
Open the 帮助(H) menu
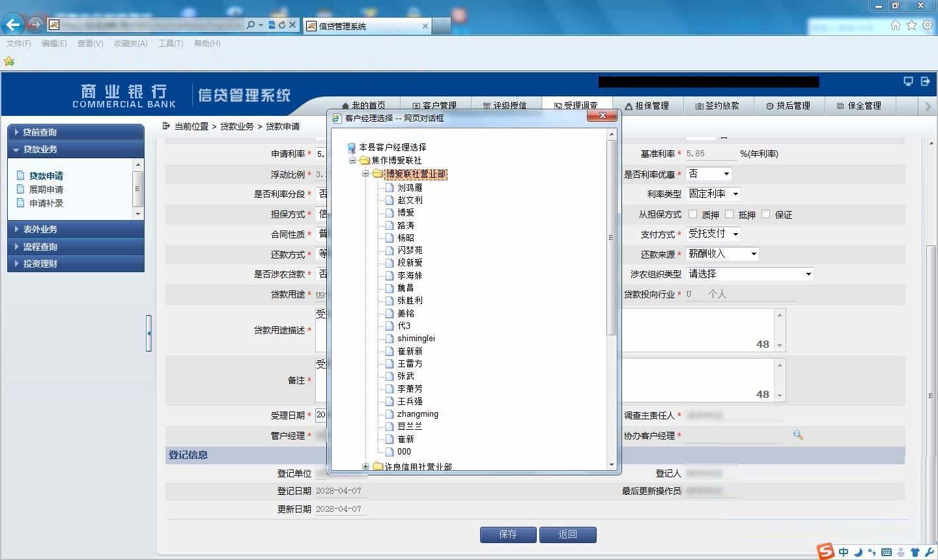pyautogui.click(x=207, y=44)
